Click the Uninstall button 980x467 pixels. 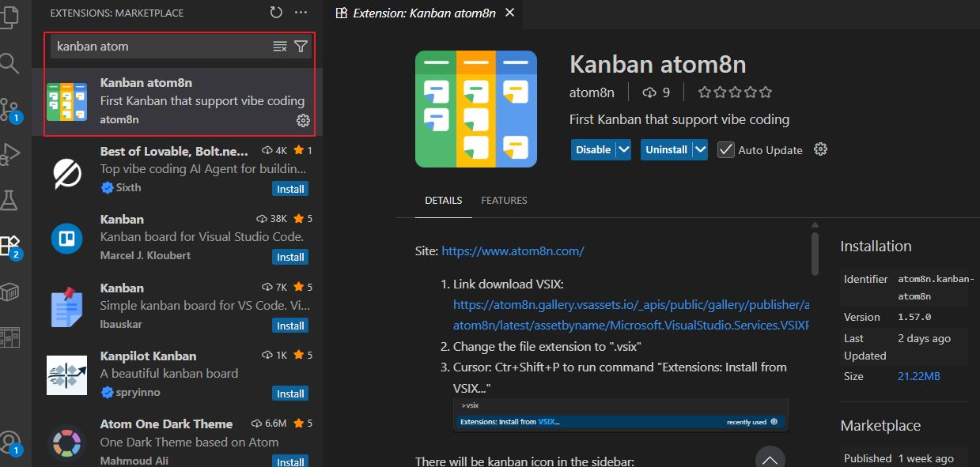click(666, 149)
